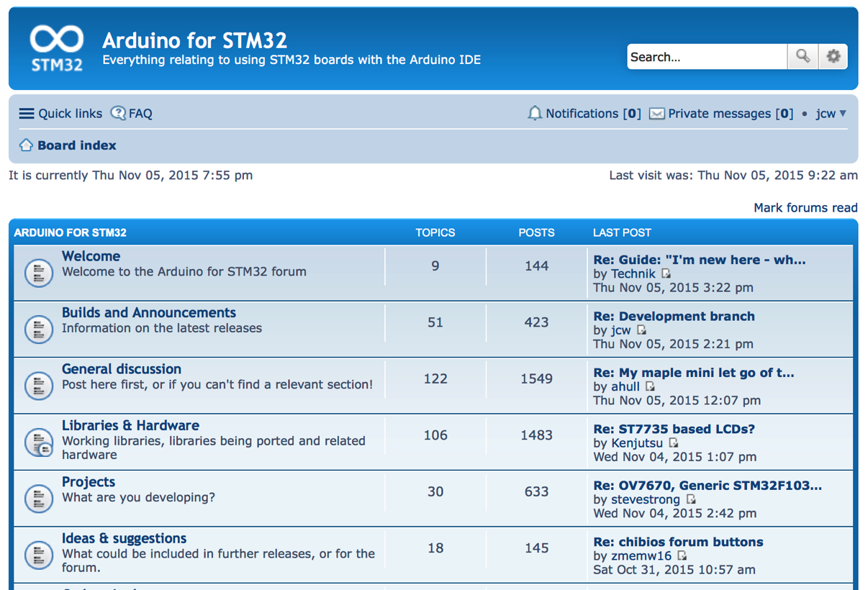Click 'It is currently Thu Nov 05' text
The image size is (868, 590).
point(130,175)
